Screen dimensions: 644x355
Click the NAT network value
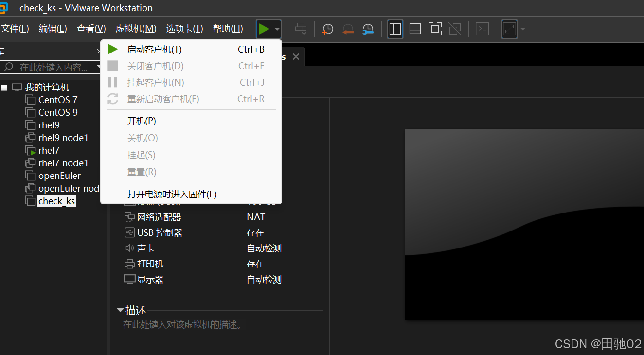[x=256, y=217]
